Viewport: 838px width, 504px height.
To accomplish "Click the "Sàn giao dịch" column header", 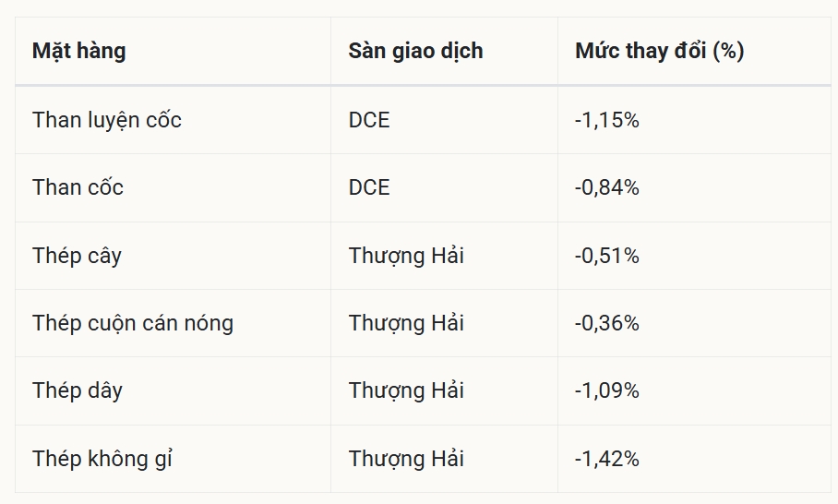I will point(415,51).
